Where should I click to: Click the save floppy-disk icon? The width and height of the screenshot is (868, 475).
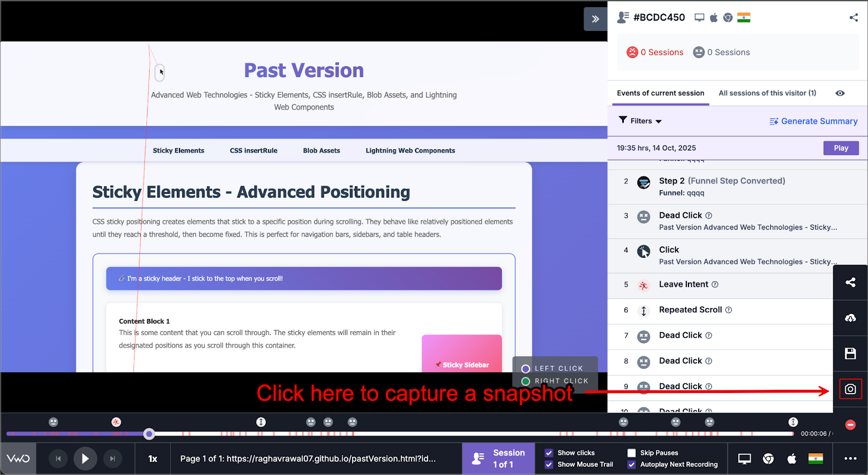(x=850, y=353)
